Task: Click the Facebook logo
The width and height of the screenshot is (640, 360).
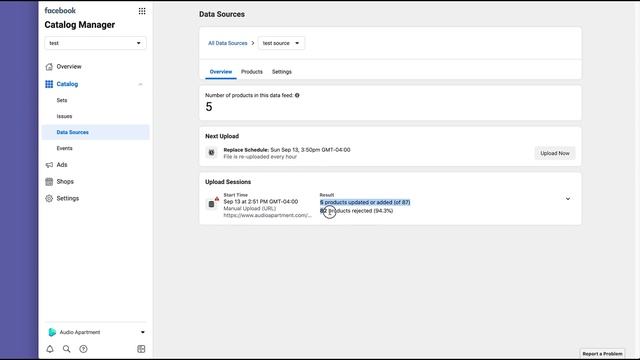Action: (x=60, y=11)
